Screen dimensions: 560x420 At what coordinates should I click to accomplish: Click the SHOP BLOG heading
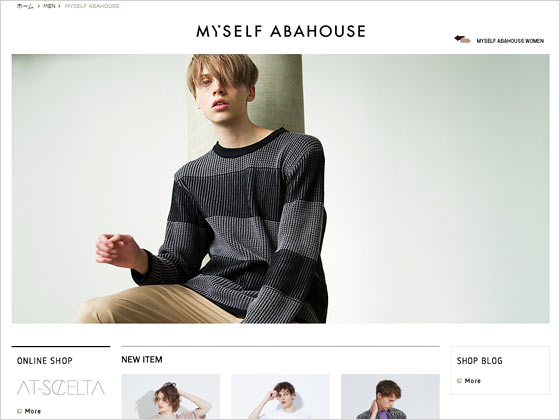(x=480, y=361)
